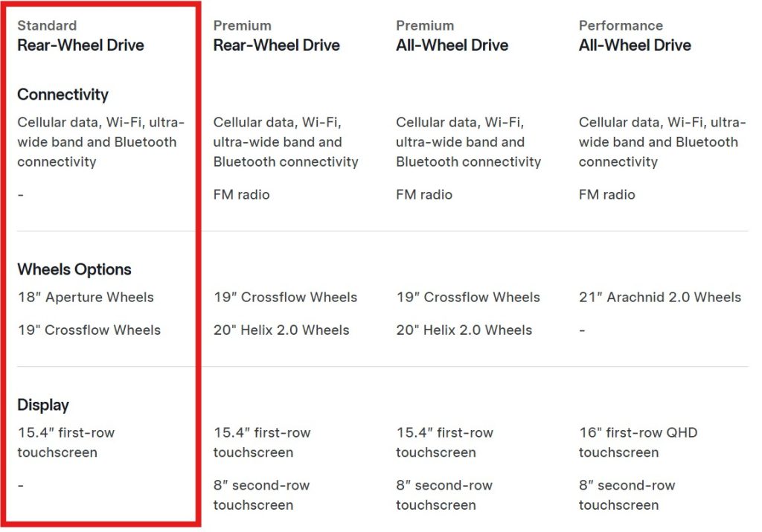Click the Display section heading
The width and height of the screenshot is (762, 532).
[43, 405]
